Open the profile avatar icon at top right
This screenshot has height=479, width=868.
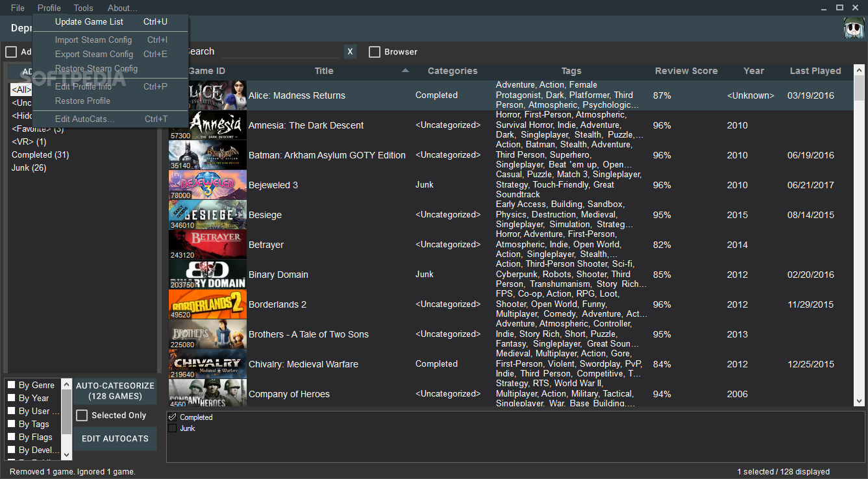(853, 29)
